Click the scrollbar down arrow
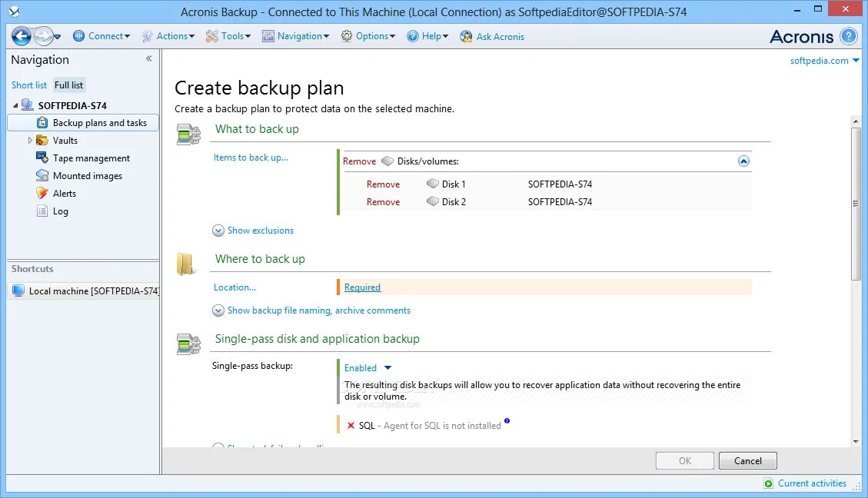The width and height of the screenshot is (868, 498). tap(856, 442)
